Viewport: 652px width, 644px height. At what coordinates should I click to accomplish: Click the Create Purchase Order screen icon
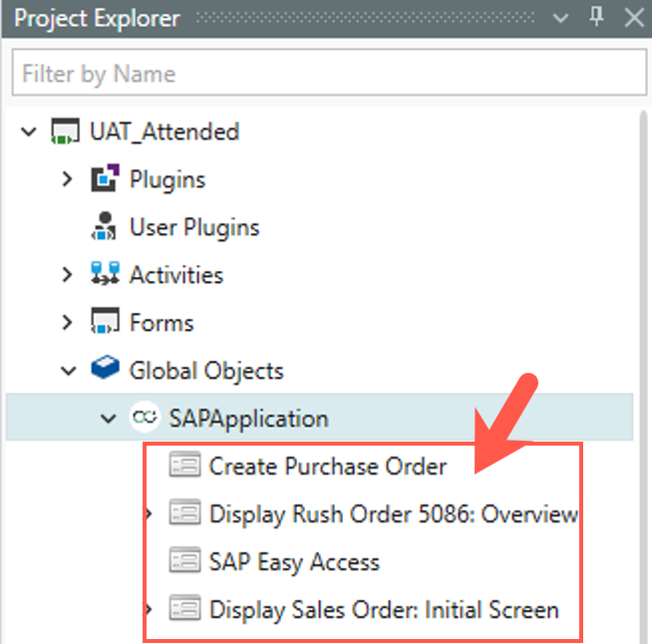coord(184,464)
